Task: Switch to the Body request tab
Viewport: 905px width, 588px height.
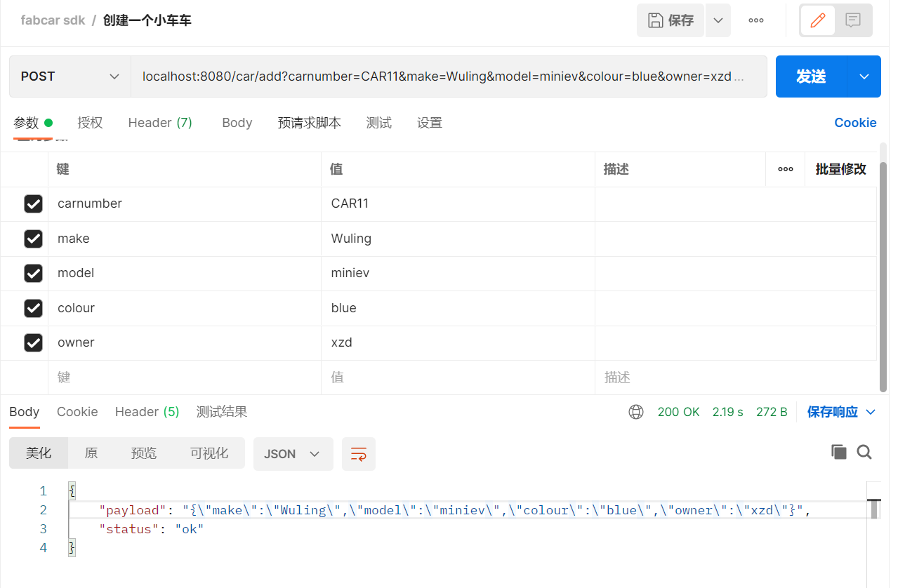Action: [237, 122]
